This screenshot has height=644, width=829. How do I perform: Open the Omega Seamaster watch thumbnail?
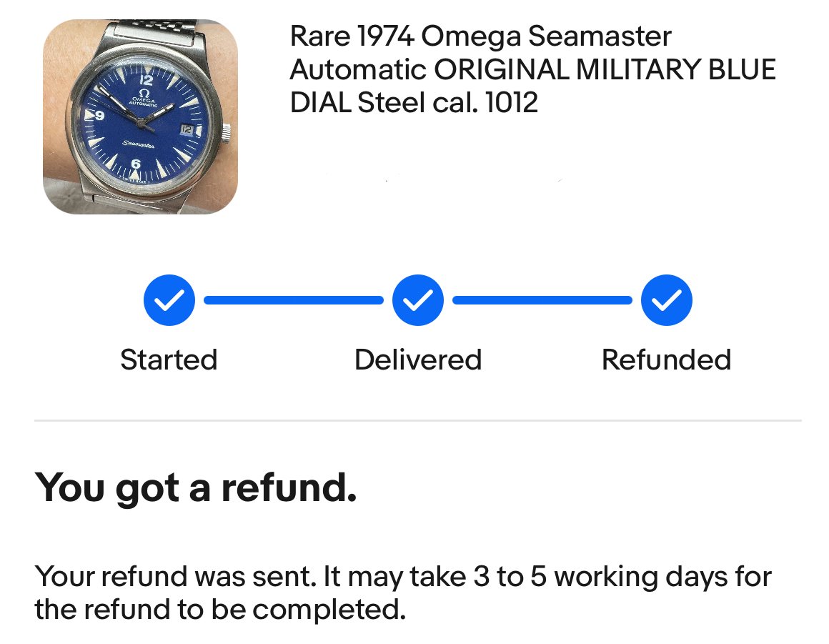(x=140, y=117)
